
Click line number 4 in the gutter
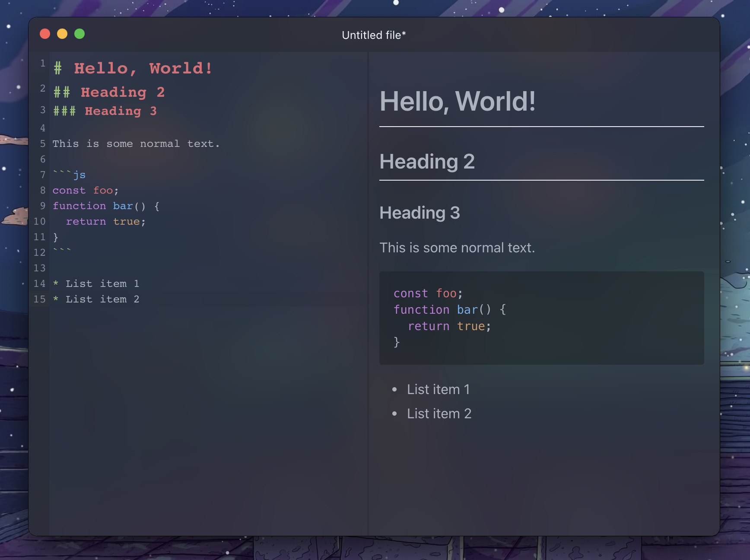pyautogui.click(x=42, y=128)
